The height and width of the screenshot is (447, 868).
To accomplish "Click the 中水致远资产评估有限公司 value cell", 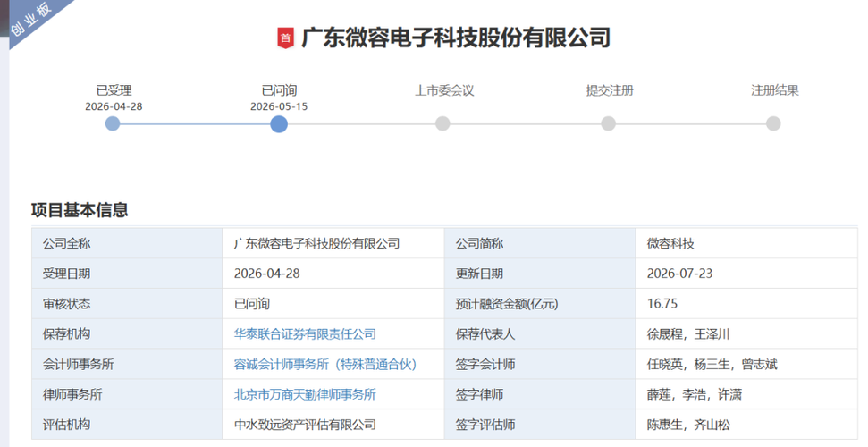I will [x=333, y=425].
